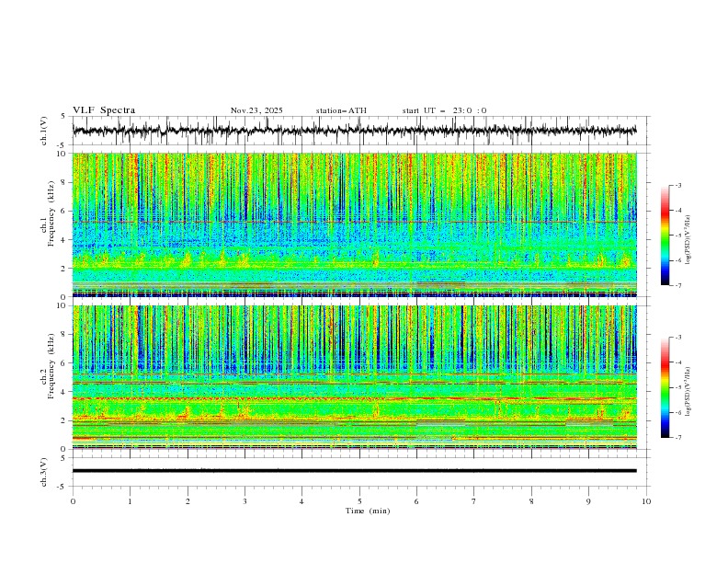Click the ch.1 spectrogram color bar
This screenshot has width=728, height=563.
pyautogui.click(x=665, y=236)
